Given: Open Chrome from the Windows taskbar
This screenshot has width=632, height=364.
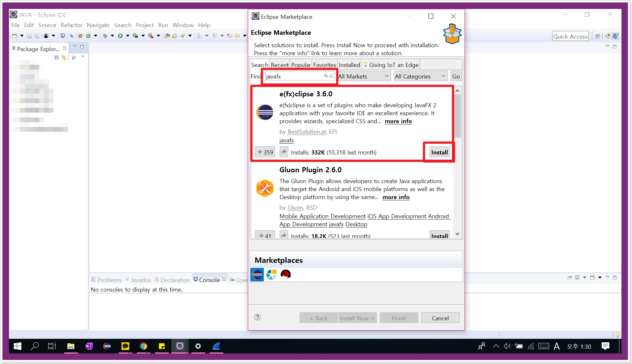Looking at the screenshot, I should coord(144,346).
